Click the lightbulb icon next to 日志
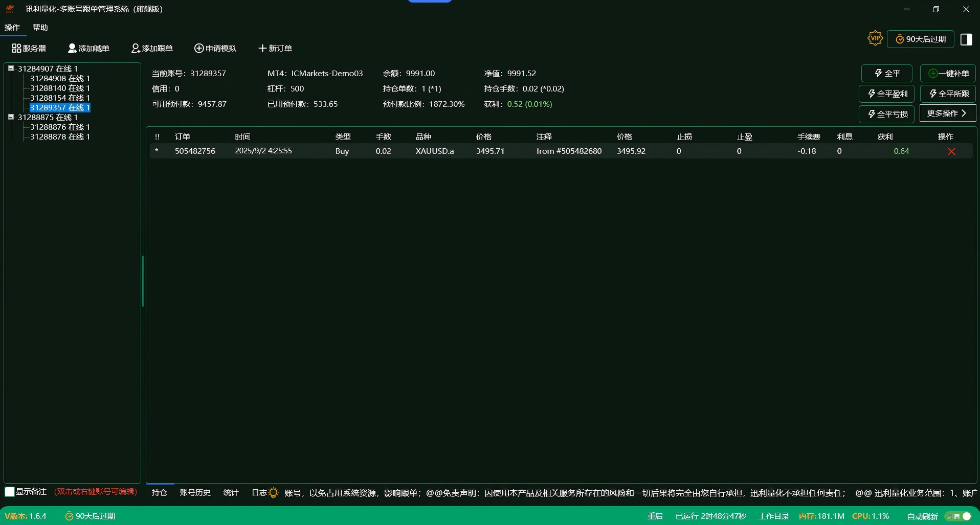 pyautogui.click(x=273, y=493)
